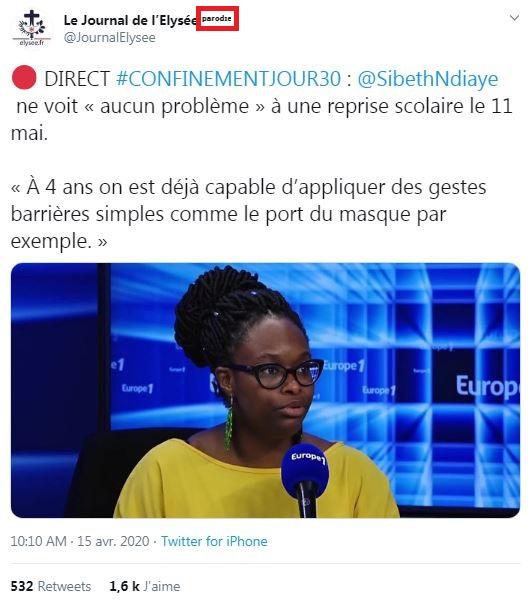Image resolution: width=531 pixels, height=600 pixels.
Task: Open hashtag #CONFINEMENTJOUR30
Action: click(228, 79)
